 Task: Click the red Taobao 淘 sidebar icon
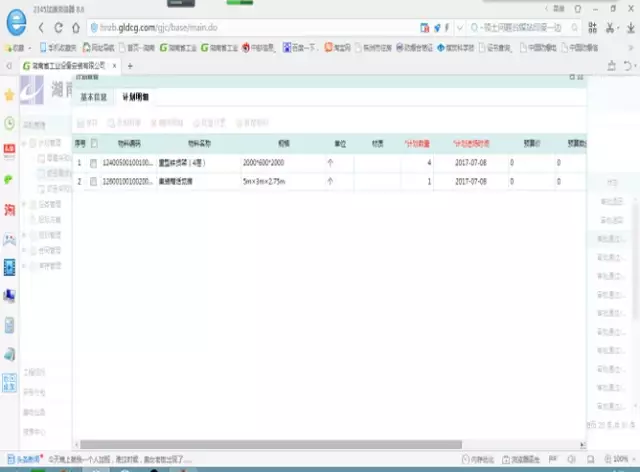point(9,208)
